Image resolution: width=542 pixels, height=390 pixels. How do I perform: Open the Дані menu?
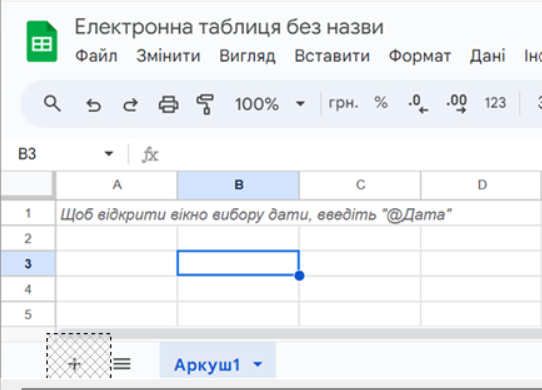[487, 56]
